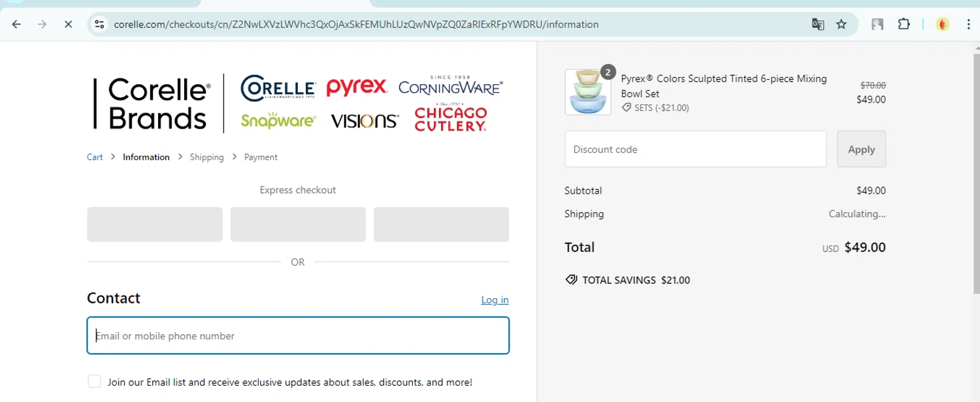
Task: Go to the Cart breadcrumb step
Action: click(x=95, y=157)
